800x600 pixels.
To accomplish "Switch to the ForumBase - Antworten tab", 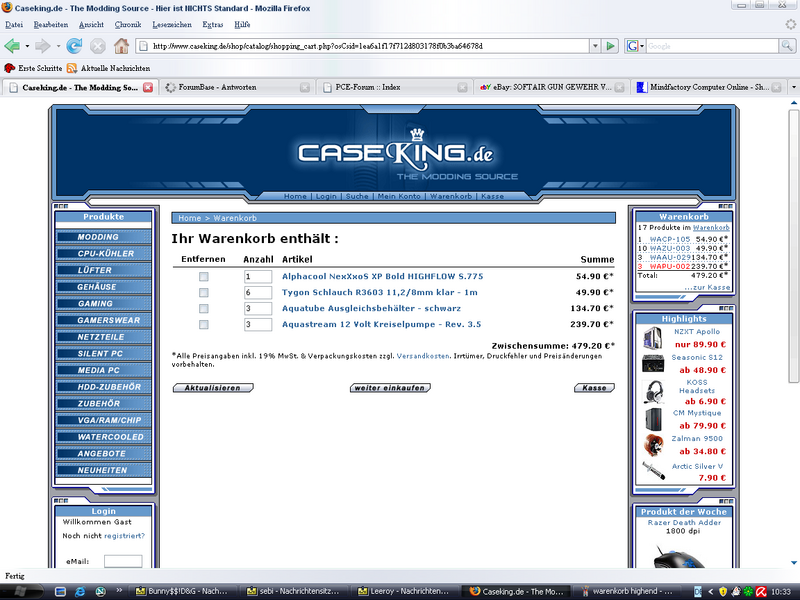I will pos(237,87).
